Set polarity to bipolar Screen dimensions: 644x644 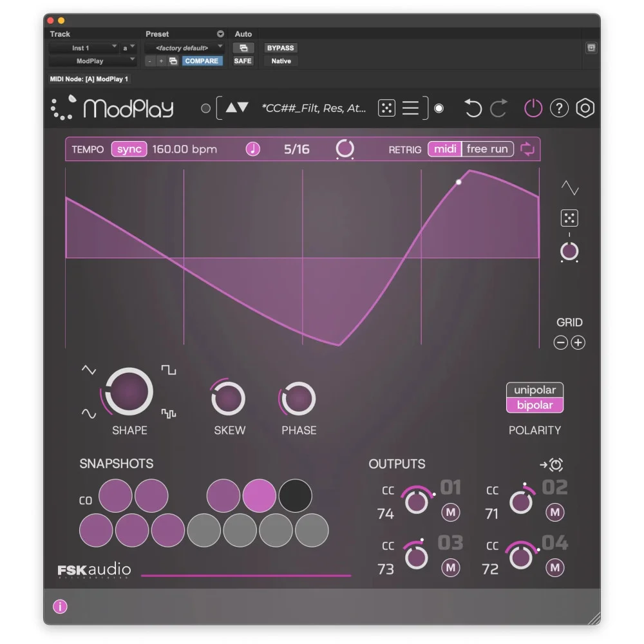click(535, 405)
